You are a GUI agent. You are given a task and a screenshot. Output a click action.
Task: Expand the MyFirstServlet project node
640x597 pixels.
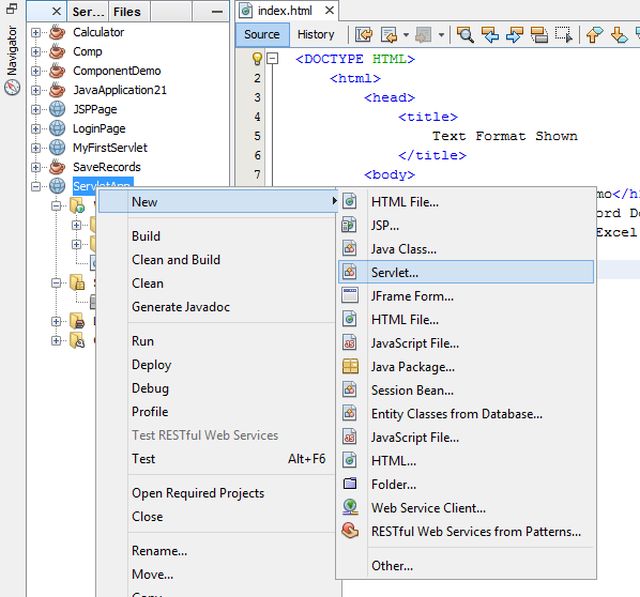[36, 148]
